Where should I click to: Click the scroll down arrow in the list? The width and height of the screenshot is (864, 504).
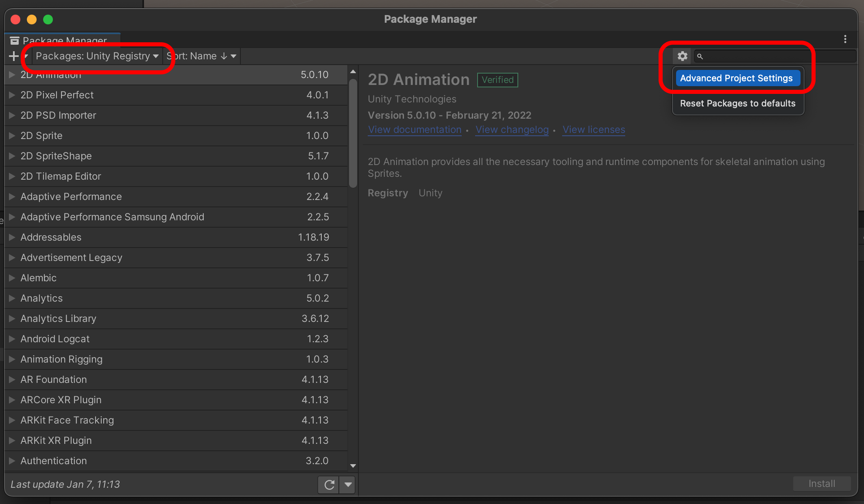click(x=353, y=466)
